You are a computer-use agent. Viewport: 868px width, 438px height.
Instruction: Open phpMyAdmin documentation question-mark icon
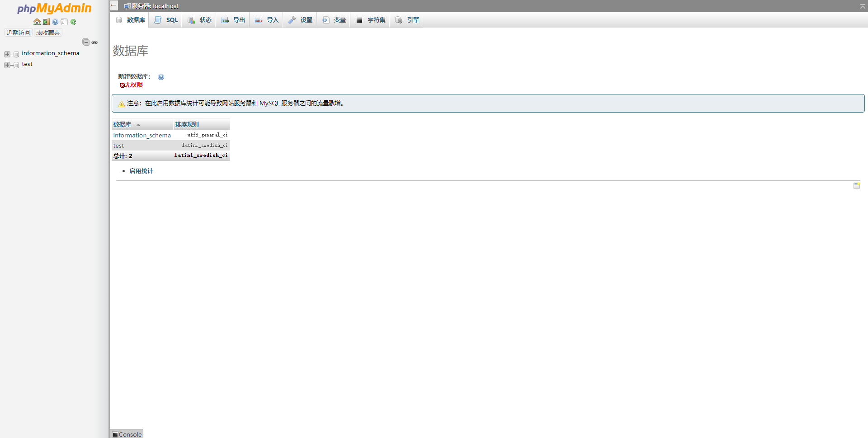(55, 22)
